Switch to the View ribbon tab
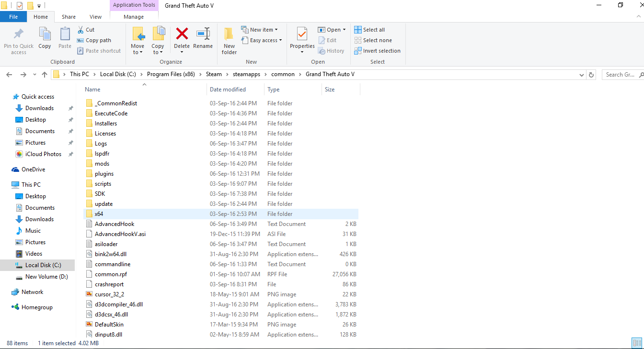This screenshot has height=349, width=644. tap(96, 17)
